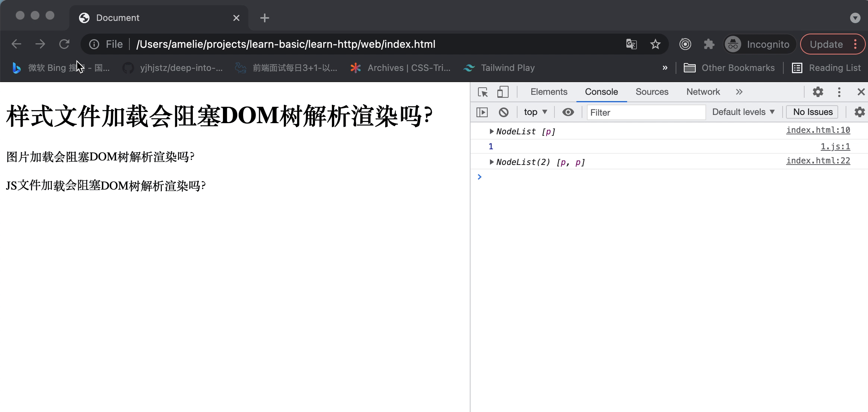Select the inspect element tool
The width and height of the screenshot is (868, 412).
click(x=483, y=92)
